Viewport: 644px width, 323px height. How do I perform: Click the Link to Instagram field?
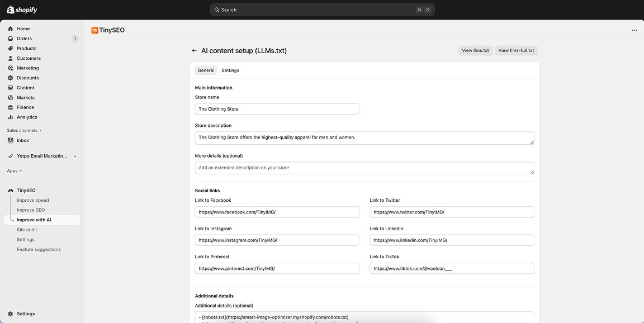pyautogui.click(x=277, y=240)
